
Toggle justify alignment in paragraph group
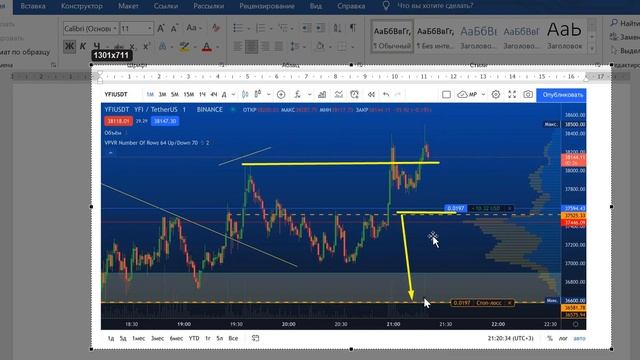click(x=279, y=47)
